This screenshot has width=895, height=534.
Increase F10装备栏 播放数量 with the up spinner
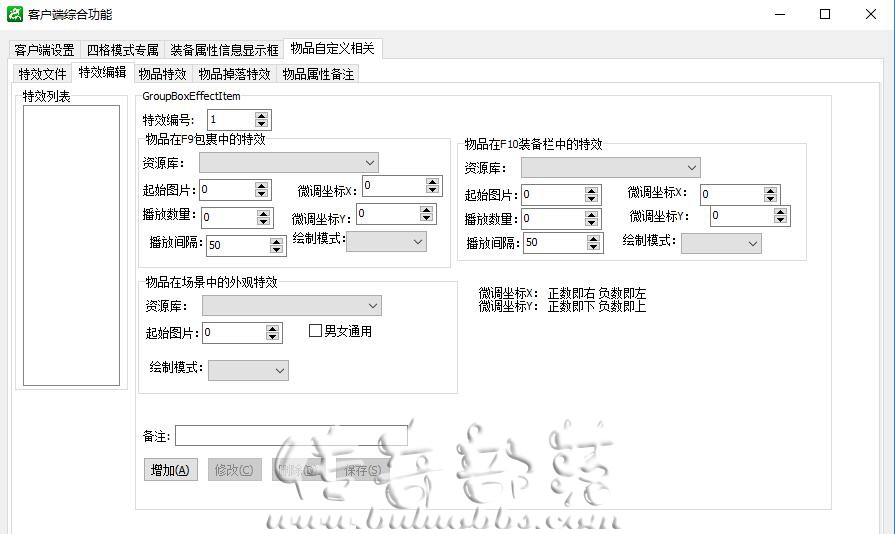(591, 215)
